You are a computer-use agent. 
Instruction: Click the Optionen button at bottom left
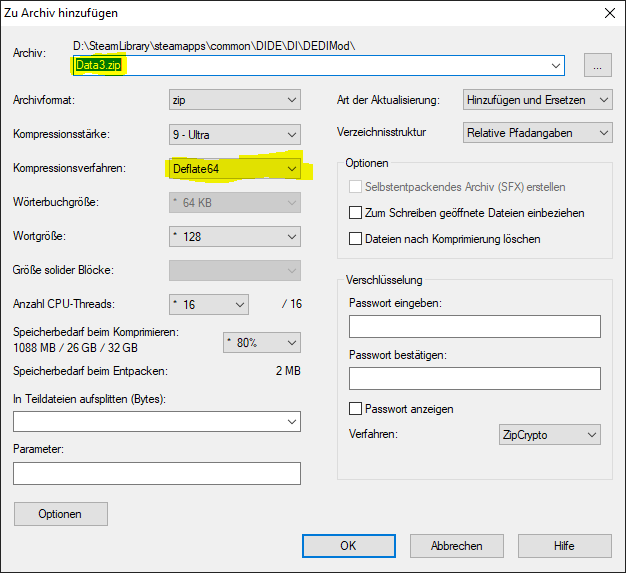(x=61, y=514)
